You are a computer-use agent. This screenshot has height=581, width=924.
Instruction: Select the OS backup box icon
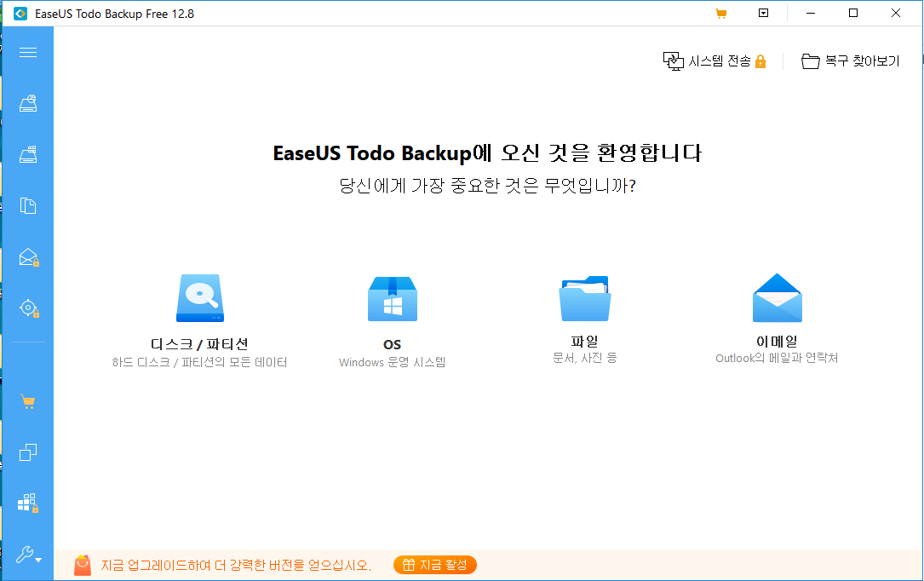pos(393,299)
